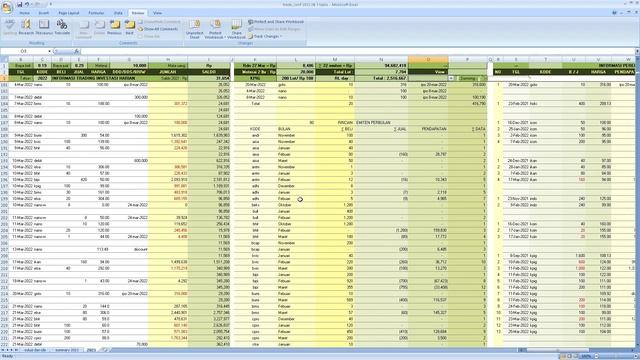This screenshot has width=640, height=360.
Task: Click the JUMLAH header cell
Action: click(x=168, y=72)
